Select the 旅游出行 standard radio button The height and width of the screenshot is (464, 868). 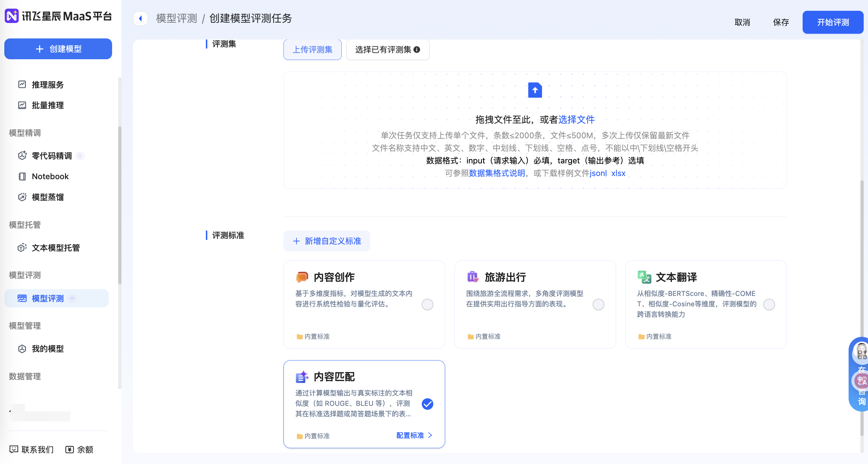[x=598, y=305]
